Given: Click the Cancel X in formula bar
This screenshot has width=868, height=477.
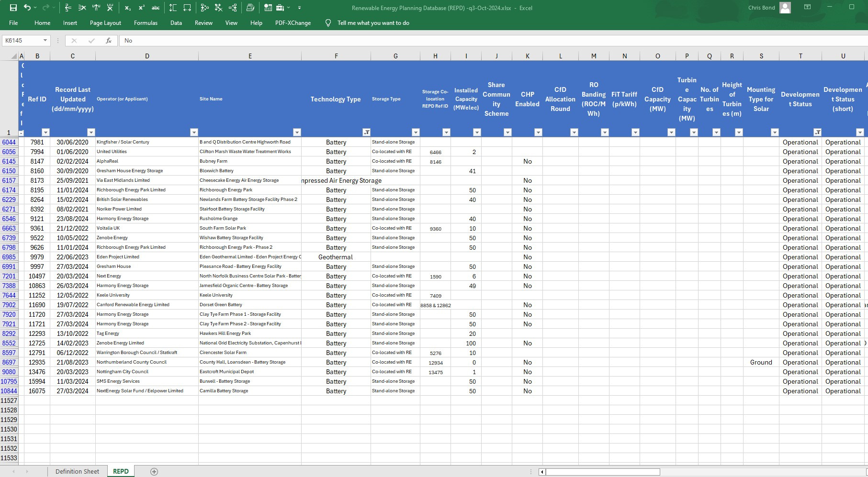Looking at the screenshot, I should pos(74,41).
